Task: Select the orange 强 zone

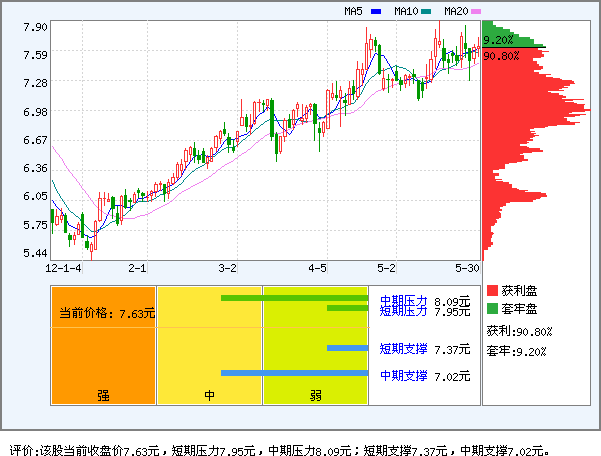Action: pos(103,394)
